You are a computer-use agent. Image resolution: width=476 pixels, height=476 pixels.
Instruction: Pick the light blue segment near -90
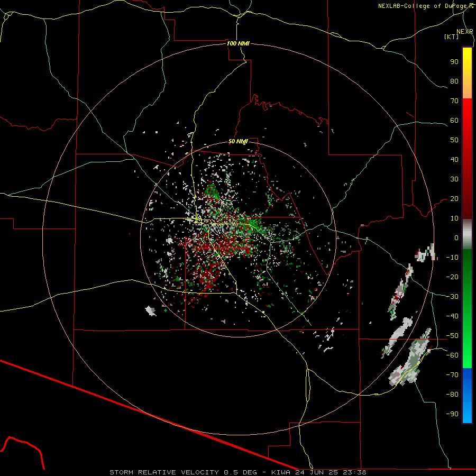click(x=467, y=413)
